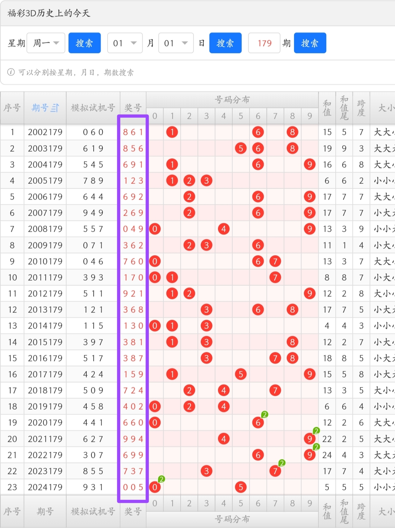
Task: Click the red ball 0 in row 2008179
Action: point(155,229)
